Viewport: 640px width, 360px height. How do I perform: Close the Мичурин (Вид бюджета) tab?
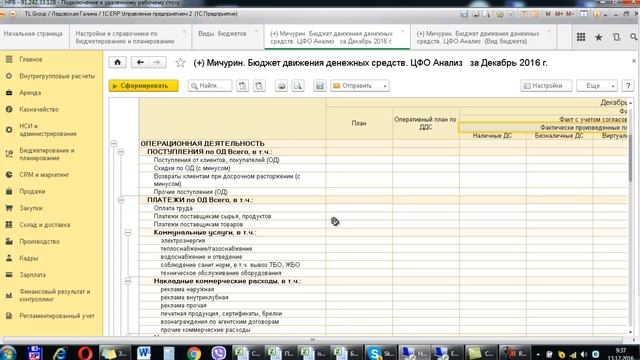point(549,31)
